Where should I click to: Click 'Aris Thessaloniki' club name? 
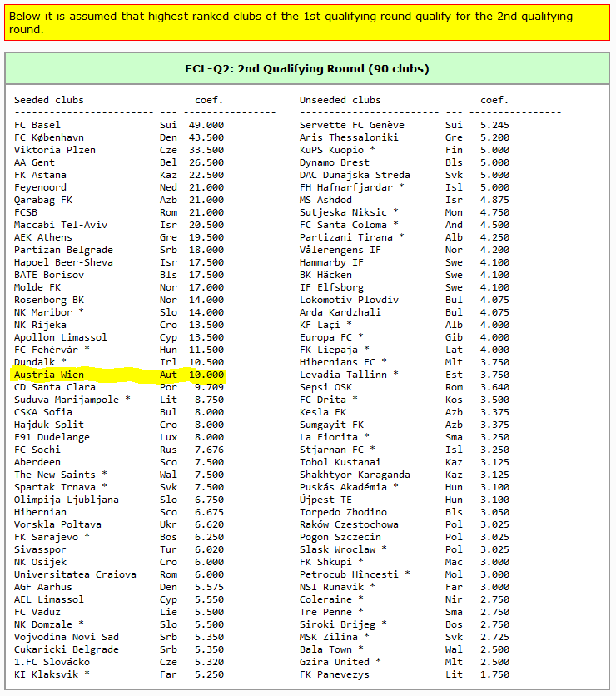(x=349, y=137)
